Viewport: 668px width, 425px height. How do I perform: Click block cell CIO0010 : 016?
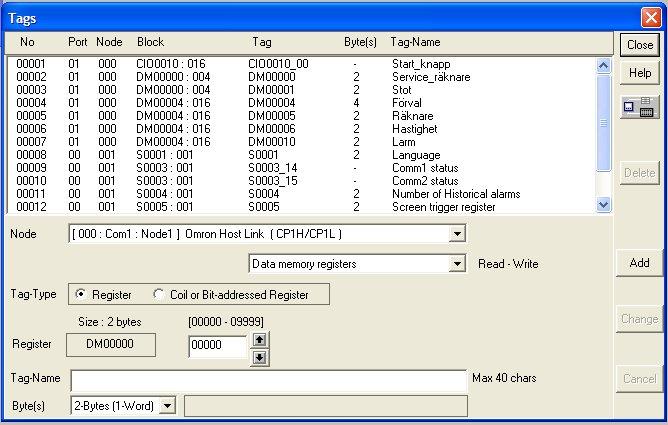(x=170, y=64)
